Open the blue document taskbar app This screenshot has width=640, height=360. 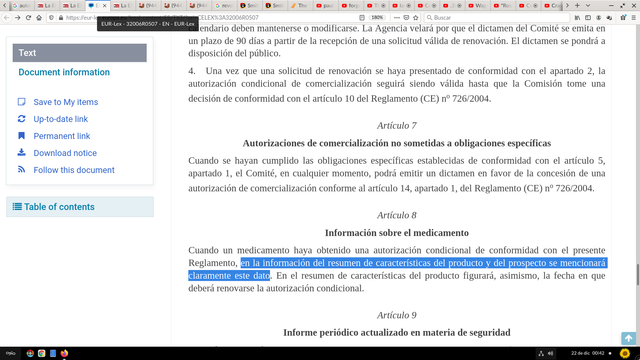53,353
